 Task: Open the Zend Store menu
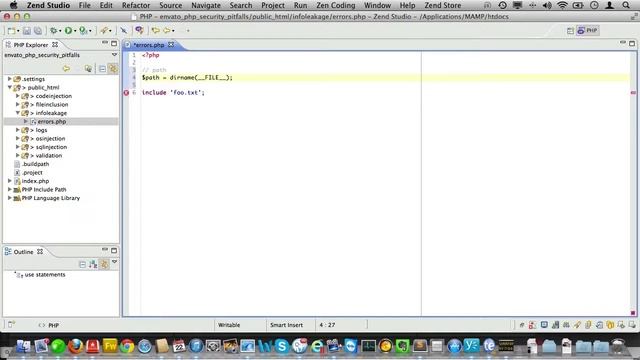[x=442, y=5]
